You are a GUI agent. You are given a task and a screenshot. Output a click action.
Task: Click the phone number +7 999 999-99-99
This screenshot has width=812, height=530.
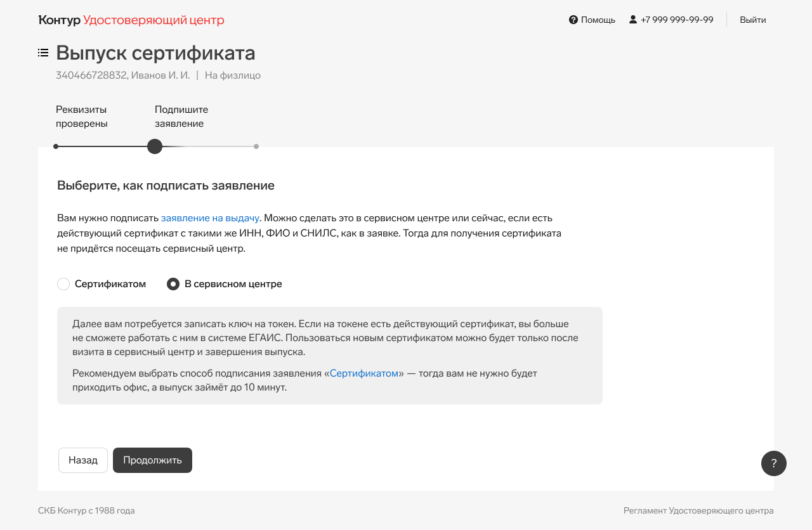point(677,20)
